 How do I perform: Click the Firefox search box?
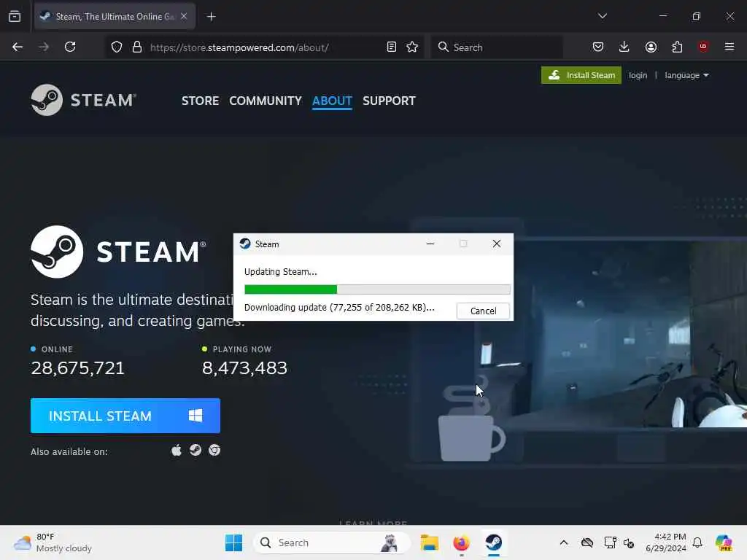click(496, 47)
